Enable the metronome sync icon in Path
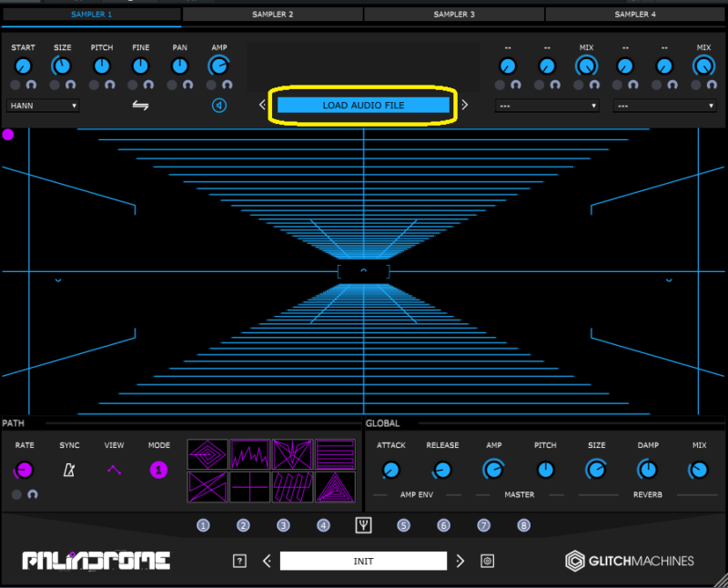728x588 pixels. point(69,471)
